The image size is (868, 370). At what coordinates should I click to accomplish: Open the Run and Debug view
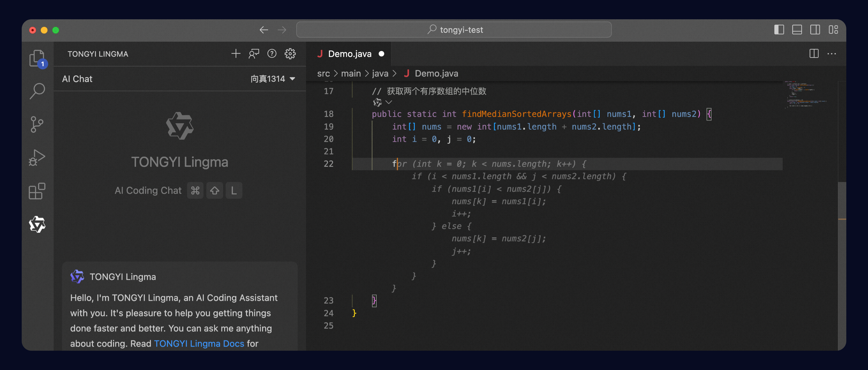(37, 158)
